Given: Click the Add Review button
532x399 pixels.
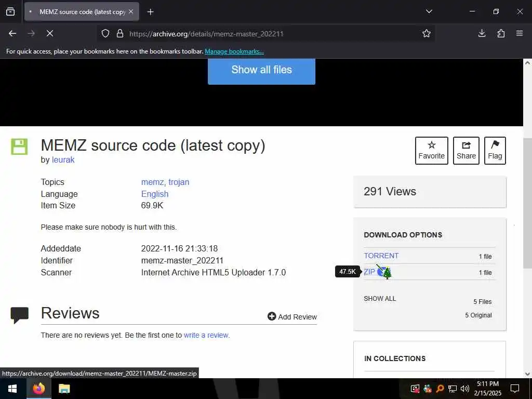Looking at the screenshot, I should [292, 316].
